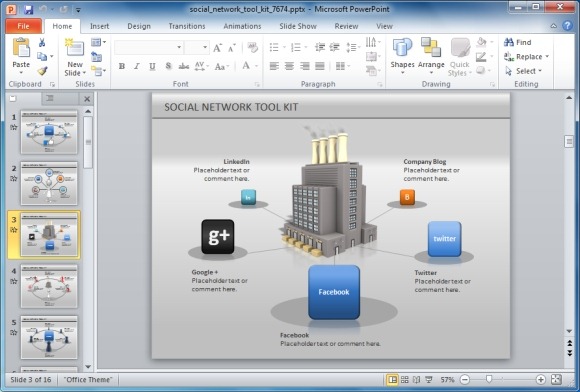Open the Change Case Aa dropdown
The height and width of the screenshot is (392, 580).
[x=222, y=66]
